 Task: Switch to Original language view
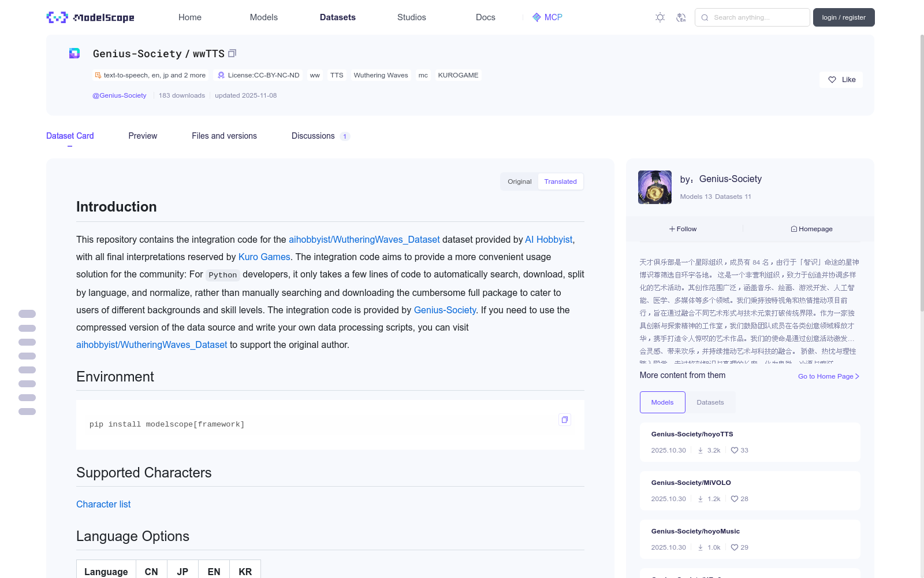[519, 181]
